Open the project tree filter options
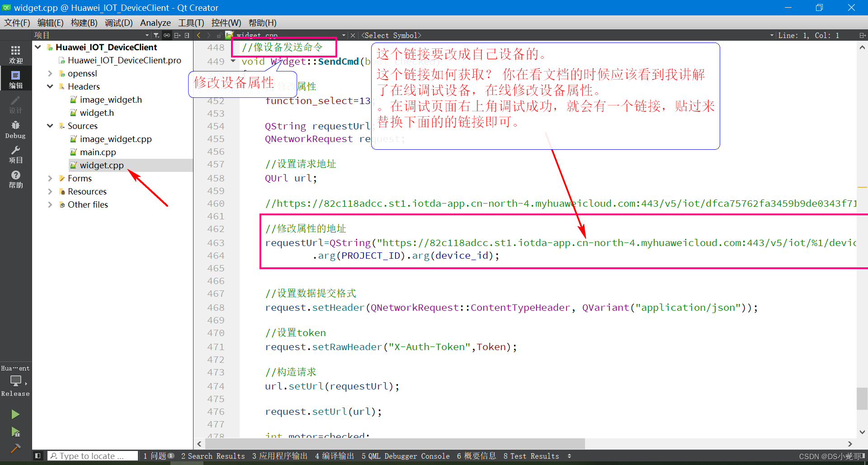The height and width of the screenshot is (465, 868). click(156, 35)
